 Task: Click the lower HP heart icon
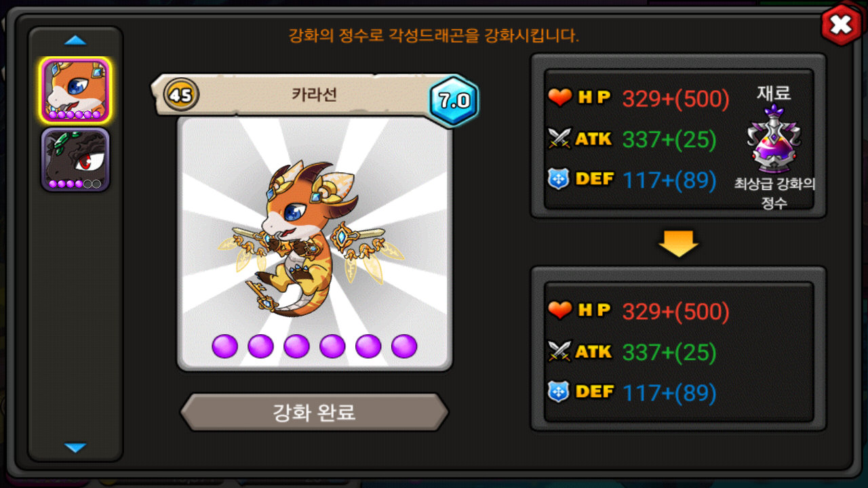[560, 311]
